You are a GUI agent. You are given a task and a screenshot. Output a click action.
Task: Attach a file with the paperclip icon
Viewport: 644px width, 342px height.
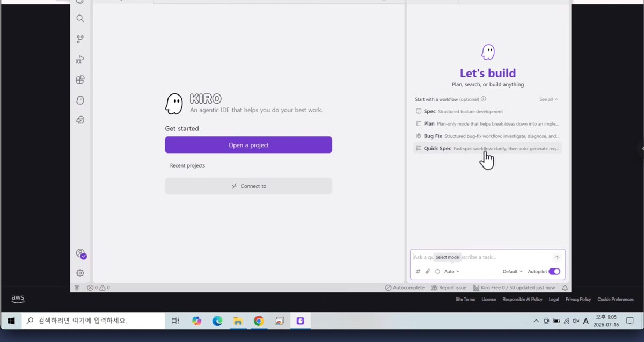coord(428,272)
